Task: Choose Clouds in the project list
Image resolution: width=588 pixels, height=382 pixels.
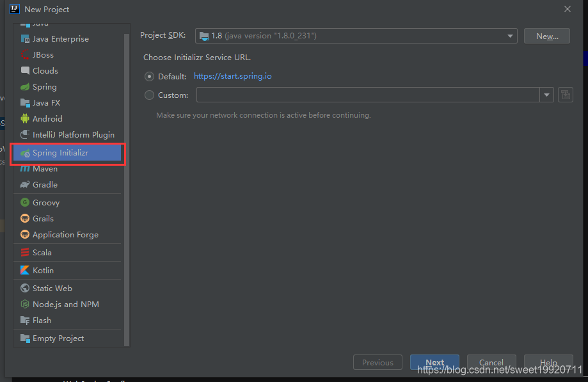Action: (67, 71)
